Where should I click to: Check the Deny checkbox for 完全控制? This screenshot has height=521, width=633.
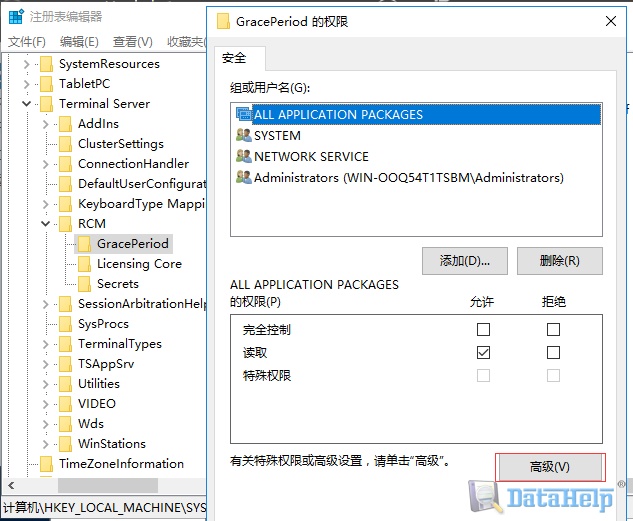pyautogui.click(x=553, y=329)
